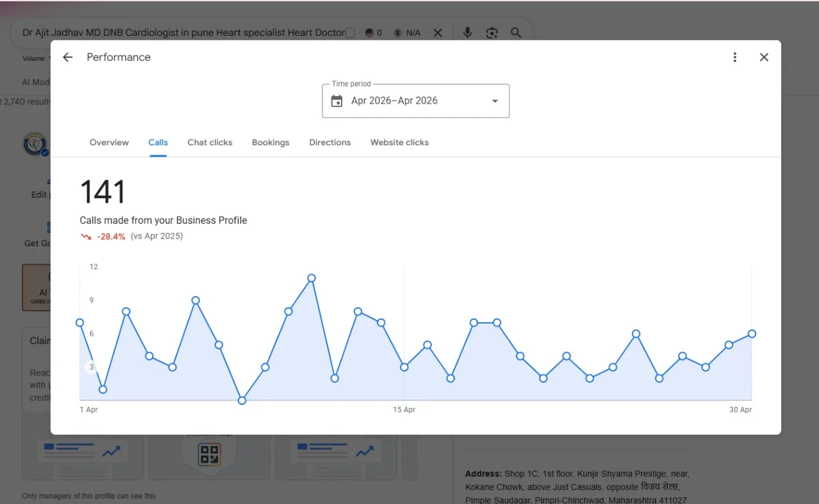This screenshot has width=819, height=504.
Task: Select the Calls tab
Action: click(158, 143)
